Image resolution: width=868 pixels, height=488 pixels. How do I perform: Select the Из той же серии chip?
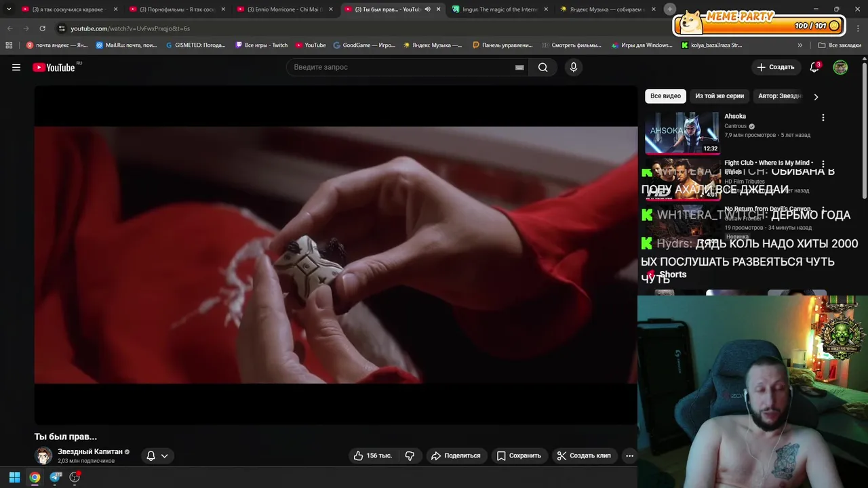719,96
